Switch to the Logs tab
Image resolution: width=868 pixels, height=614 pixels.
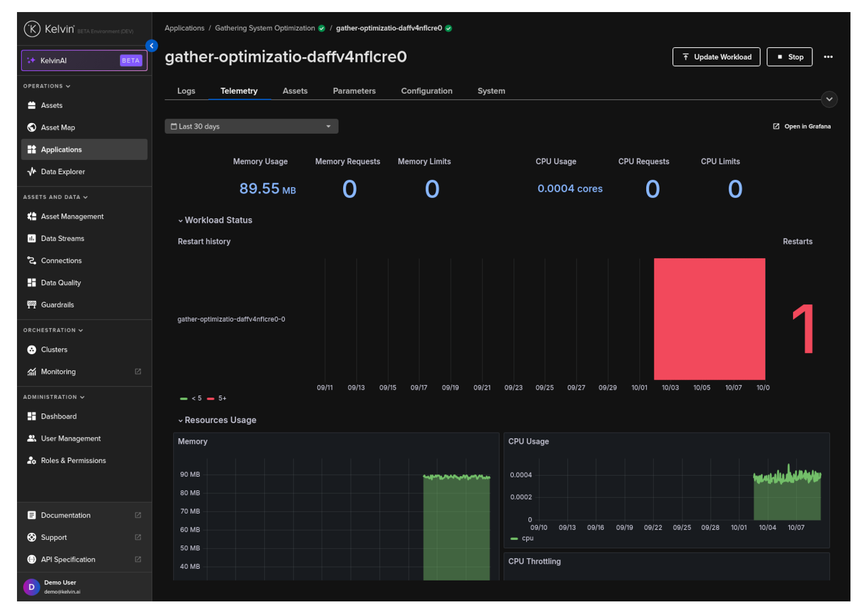186,91
